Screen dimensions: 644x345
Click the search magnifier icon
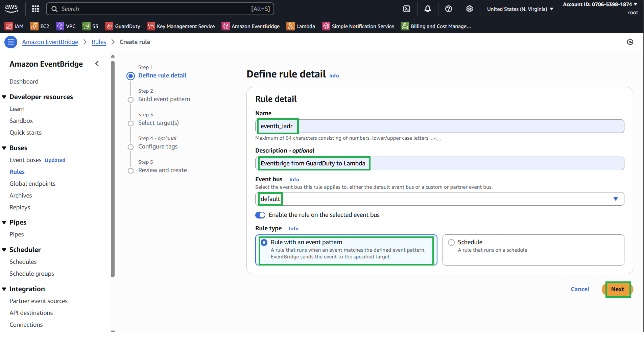point(54,9)
